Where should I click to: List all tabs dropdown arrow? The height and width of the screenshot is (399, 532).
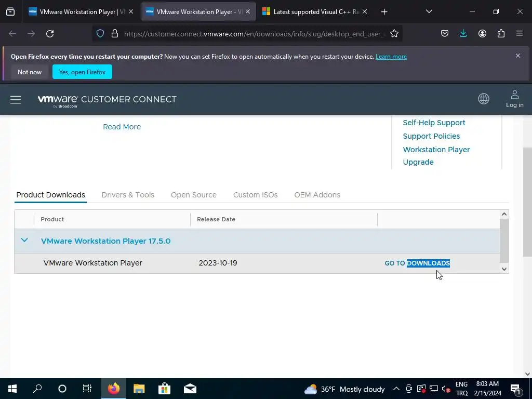pyautogui.click(x=429, y=12)
